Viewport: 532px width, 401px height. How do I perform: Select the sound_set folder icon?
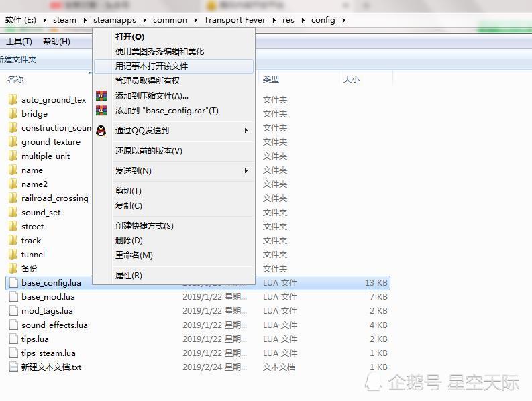[x=13, y=212]
